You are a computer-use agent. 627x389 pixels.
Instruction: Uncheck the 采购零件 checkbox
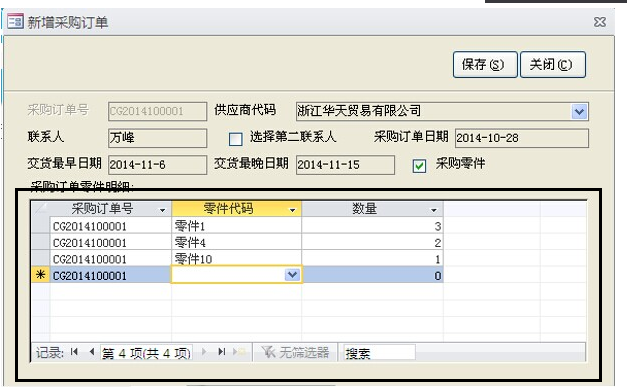(419, 166)
